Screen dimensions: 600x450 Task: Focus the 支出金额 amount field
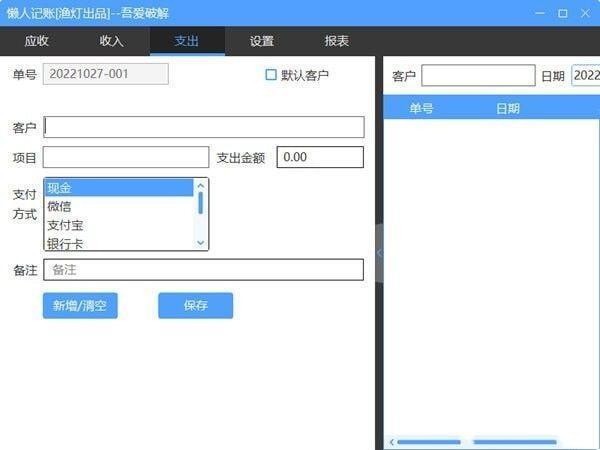pos(319,158)
